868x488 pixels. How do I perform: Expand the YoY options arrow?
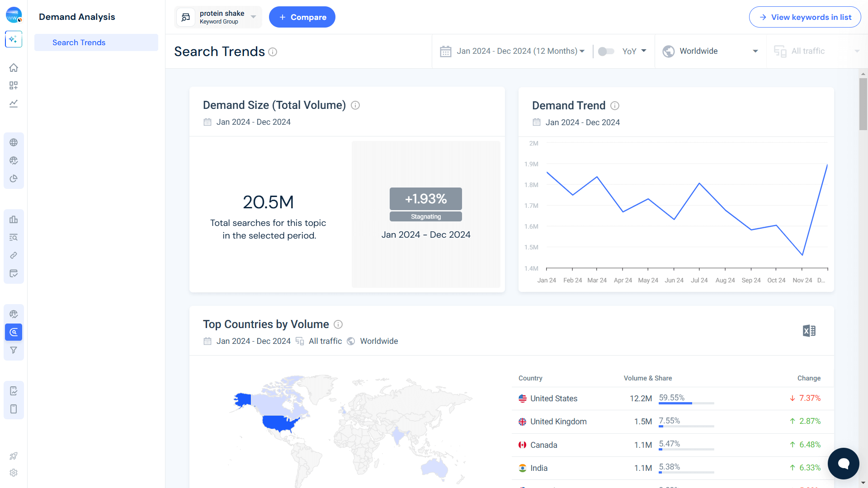[x=644, y=51]
